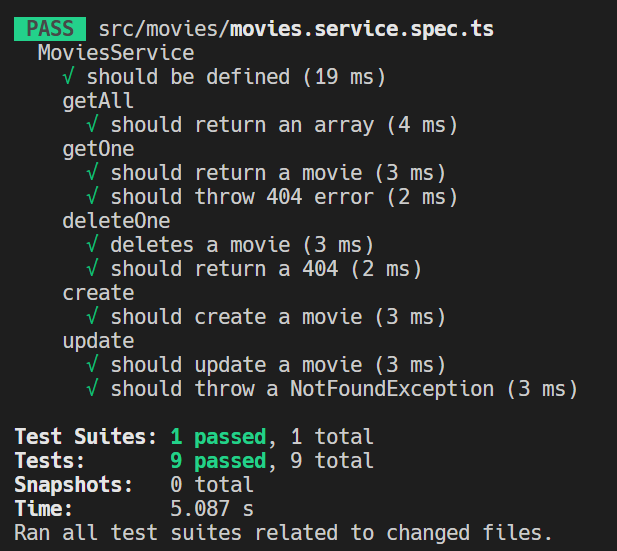Click the 'Test Suites:' label
Viewport: 617px width, 551px height.
tap(86, 437)
